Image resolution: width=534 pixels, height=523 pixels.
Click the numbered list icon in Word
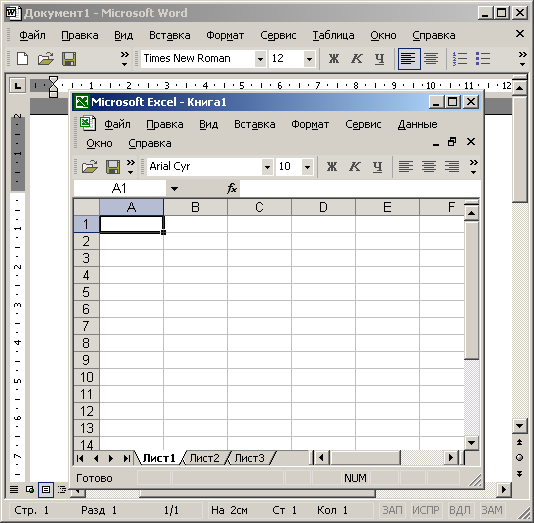point(460,59)
